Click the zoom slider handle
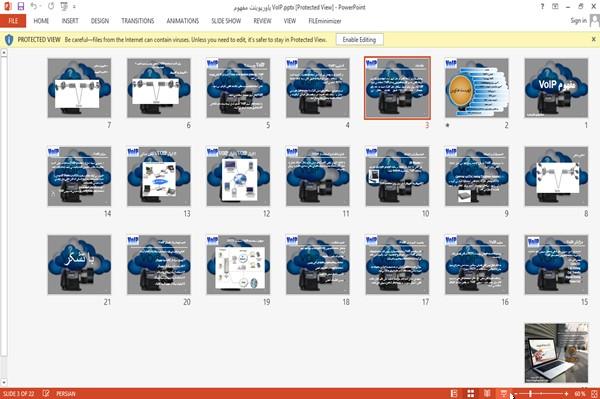 tap(530, 394)
